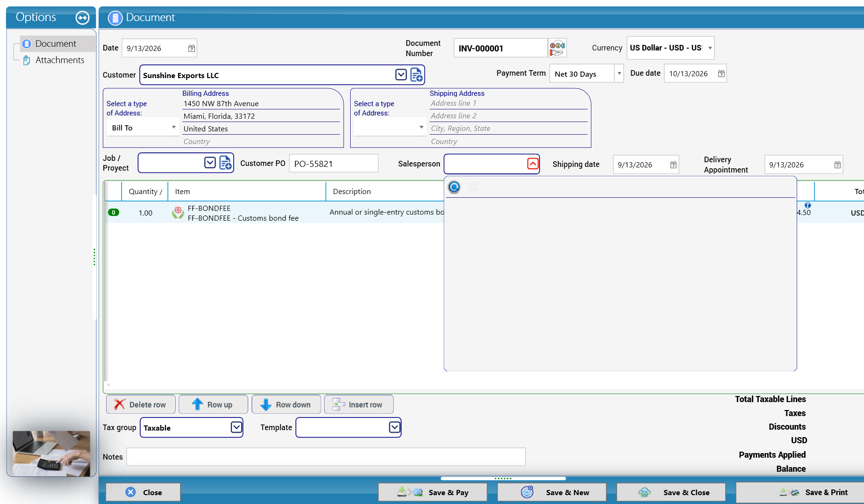The image size is (864, 504).
Task: Click Save & Close button
Action: pos(671,492)
